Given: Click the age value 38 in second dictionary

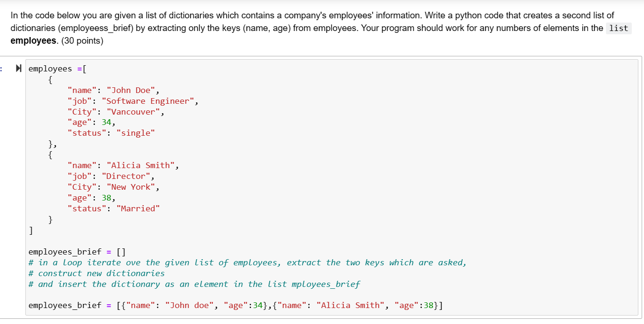Looking at the screenshot, I should point(107,198).
